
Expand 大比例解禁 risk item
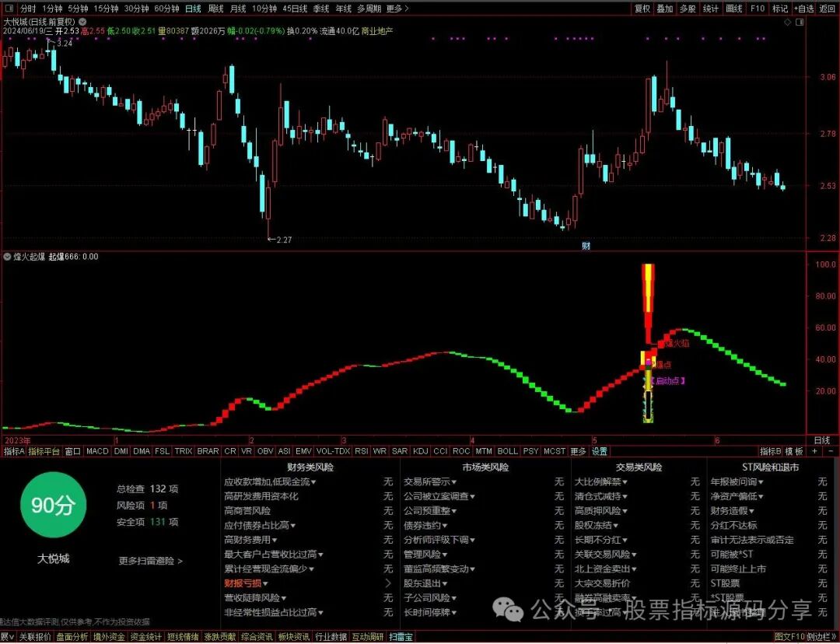coord(601,481)
